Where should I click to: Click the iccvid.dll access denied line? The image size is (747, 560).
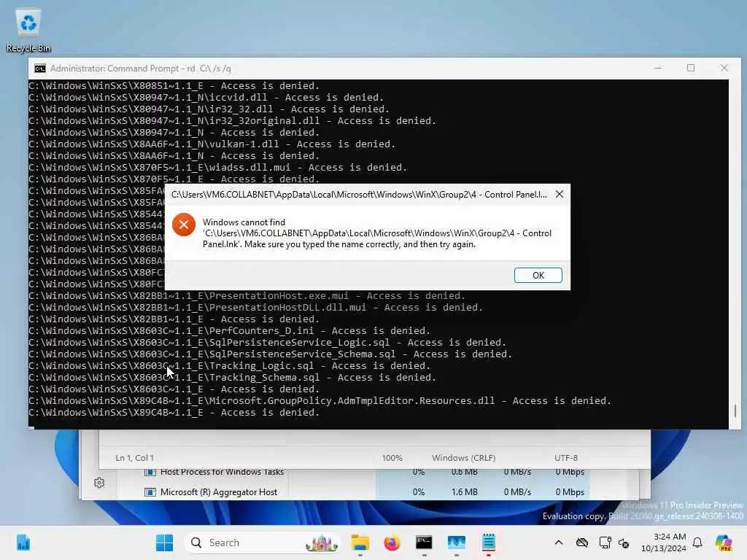[x=206, y=97]
